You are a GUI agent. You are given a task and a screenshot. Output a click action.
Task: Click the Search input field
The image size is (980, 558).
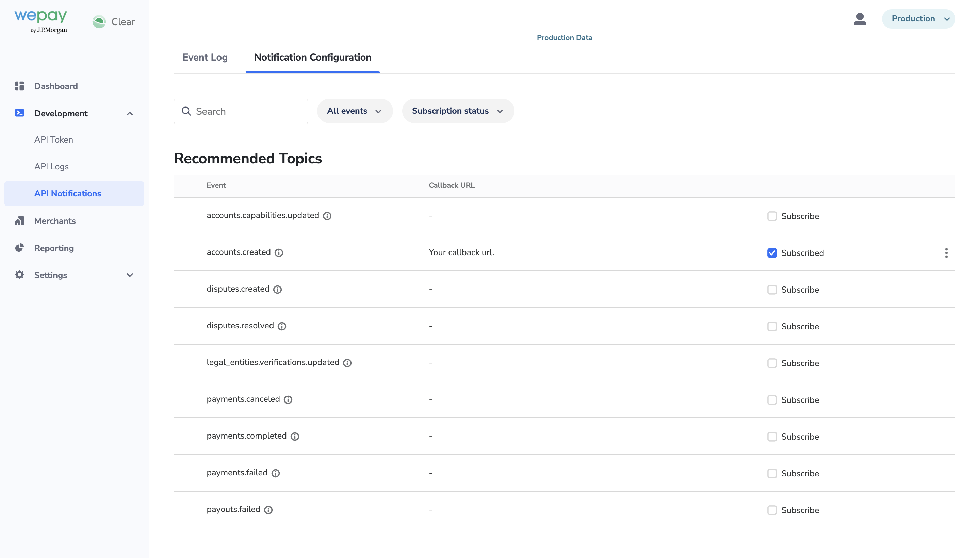241,111
